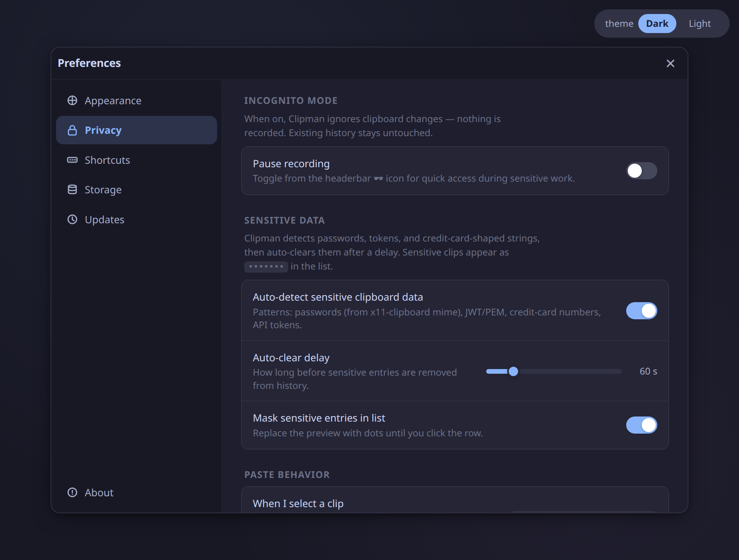739x560 pixels.
Task: Click the Appearance globe icon
Action: (72, 100)
